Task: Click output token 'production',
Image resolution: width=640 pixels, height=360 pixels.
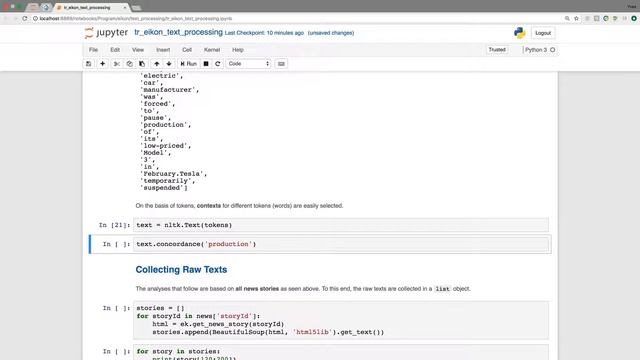Action: 165,125
